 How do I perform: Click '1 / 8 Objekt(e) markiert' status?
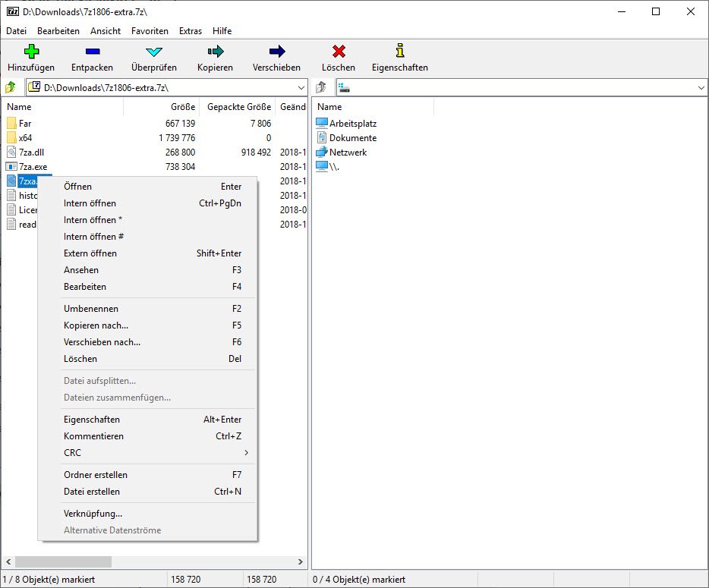click(49, 579)
